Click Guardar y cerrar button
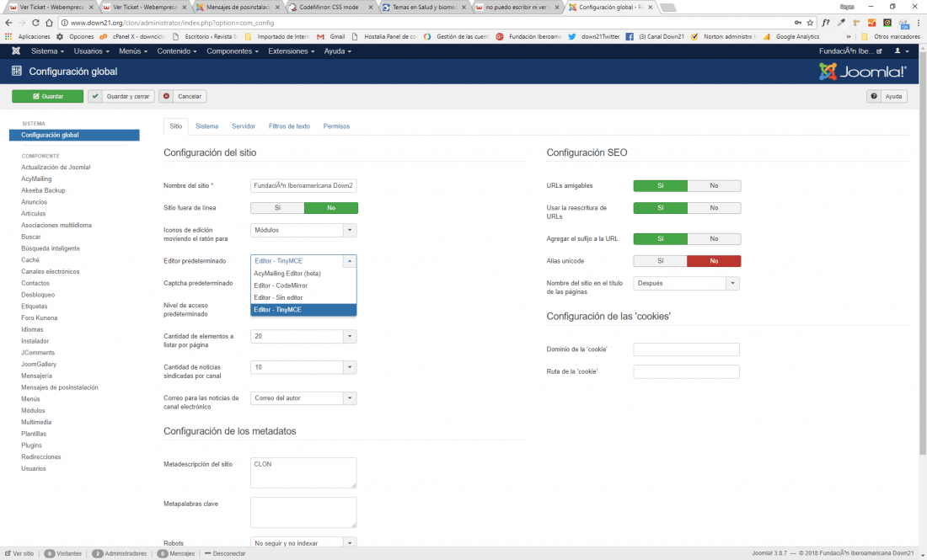 tap(121, 96)
